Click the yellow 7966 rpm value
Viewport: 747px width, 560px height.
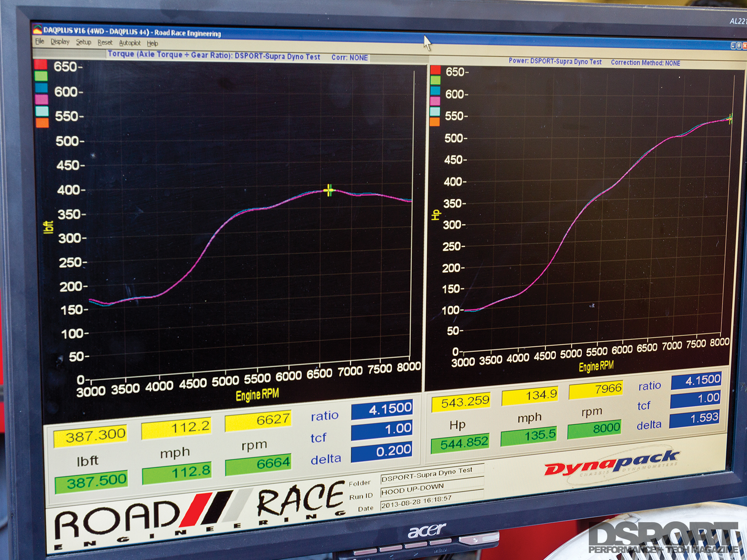(x=596, y=390)
